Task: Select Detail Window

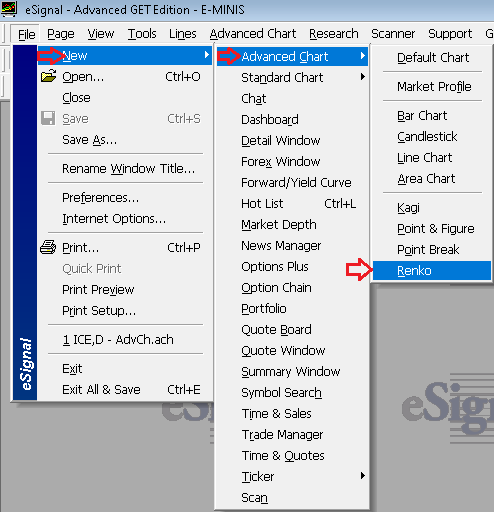Action: tap(292, 140)
